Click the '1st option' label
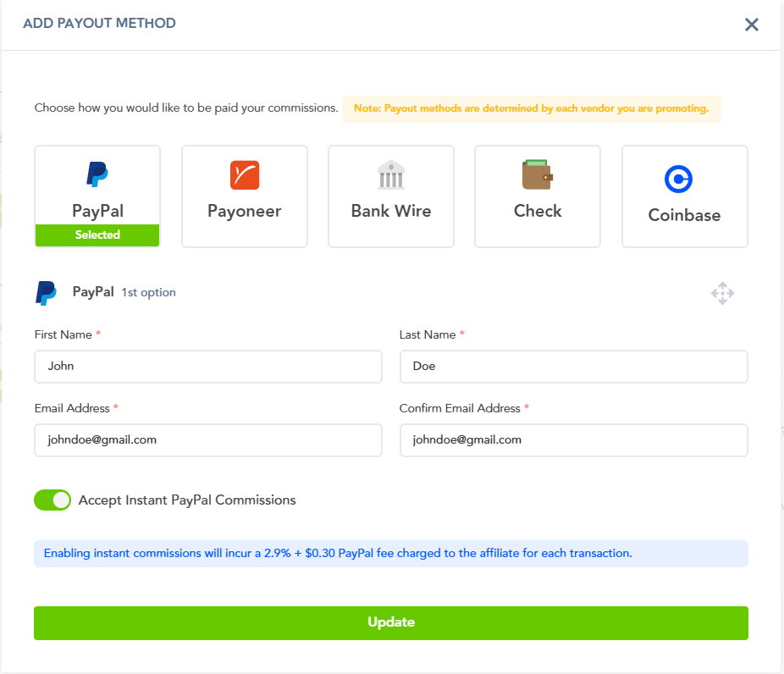784x674 pixels. [x=148, y=292]
